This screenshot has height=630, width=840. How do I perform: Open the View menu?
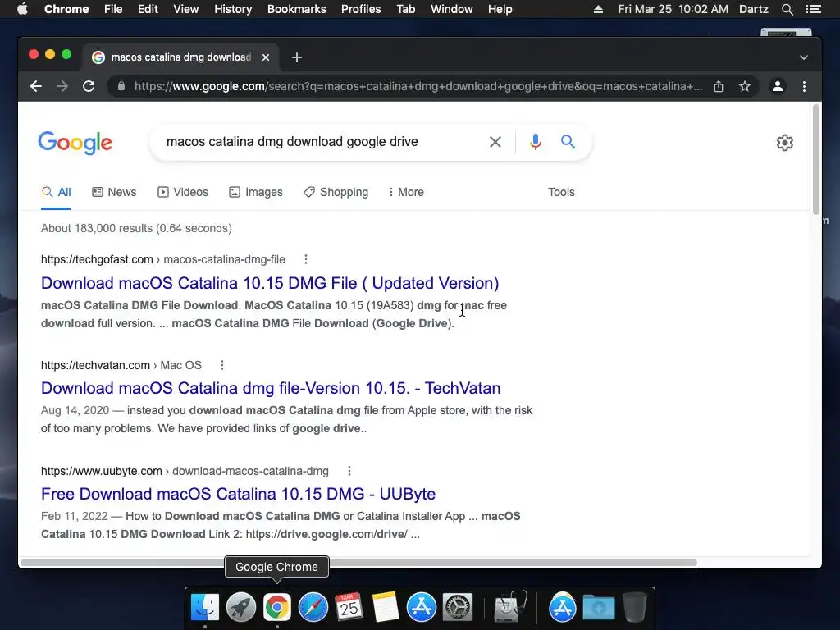pyautogui.click(x=186, y=9)
